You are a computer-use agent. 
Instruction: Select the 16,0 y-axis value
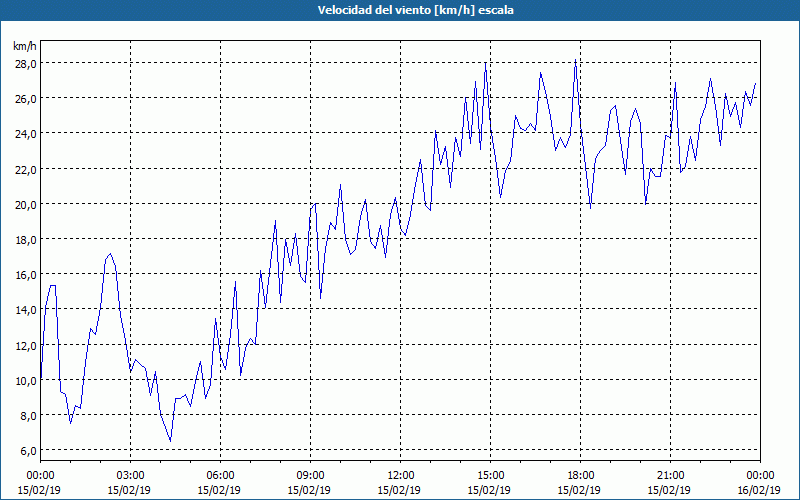[26, 274]
